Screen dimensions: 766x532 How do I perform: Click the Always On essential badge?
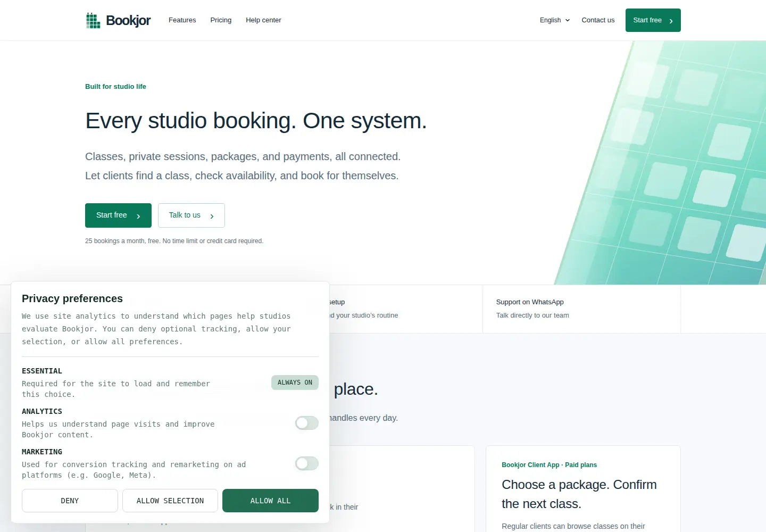pyautogui.click(x=295, y=383)
